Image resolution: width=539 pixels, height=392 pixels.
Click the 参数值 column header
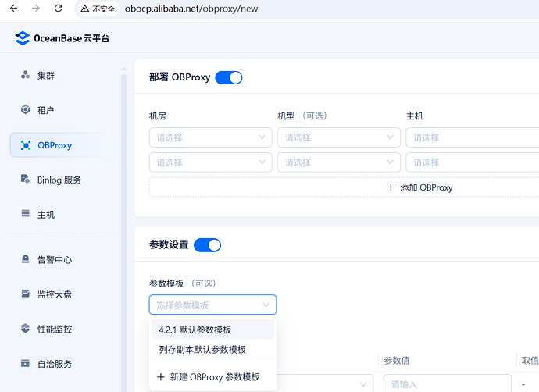click(397, 361)
